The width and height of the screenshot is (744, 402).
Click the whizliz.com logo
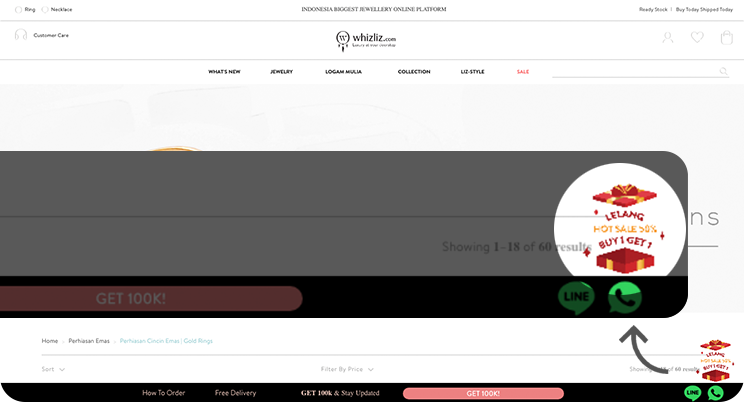(x=366, y=40)
